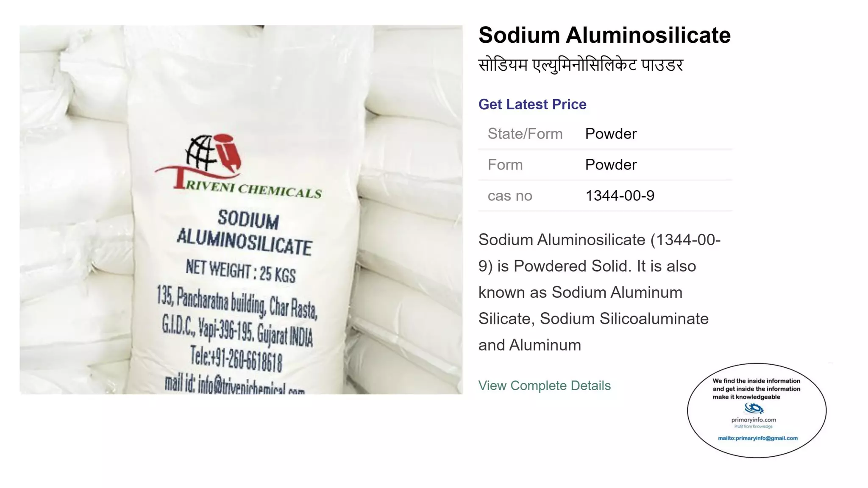Click the cas no label

pos(510,196)
